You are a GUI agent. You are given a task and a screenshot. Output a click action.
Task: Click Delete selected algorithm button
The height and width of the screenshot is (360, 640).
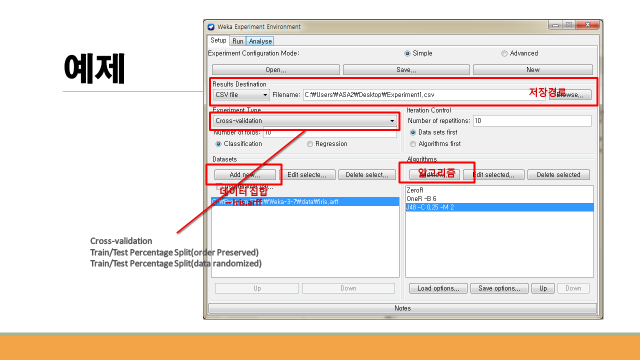558,175
